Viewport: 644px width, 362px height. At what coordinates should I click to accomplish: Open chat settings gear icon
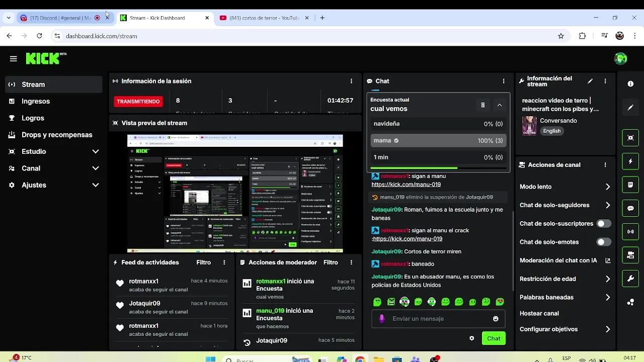click(471, 338)
